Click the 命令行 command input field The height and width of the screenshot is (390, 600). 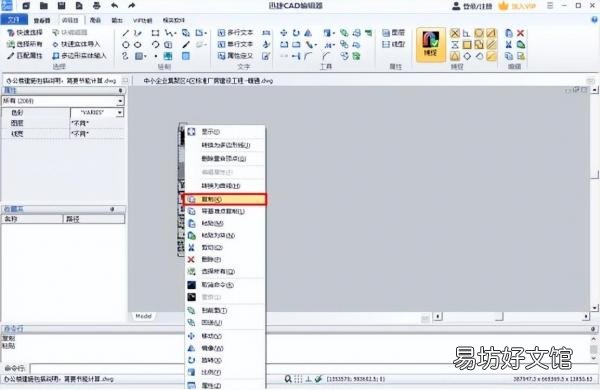pyautogui.click(x=107, y=368)
